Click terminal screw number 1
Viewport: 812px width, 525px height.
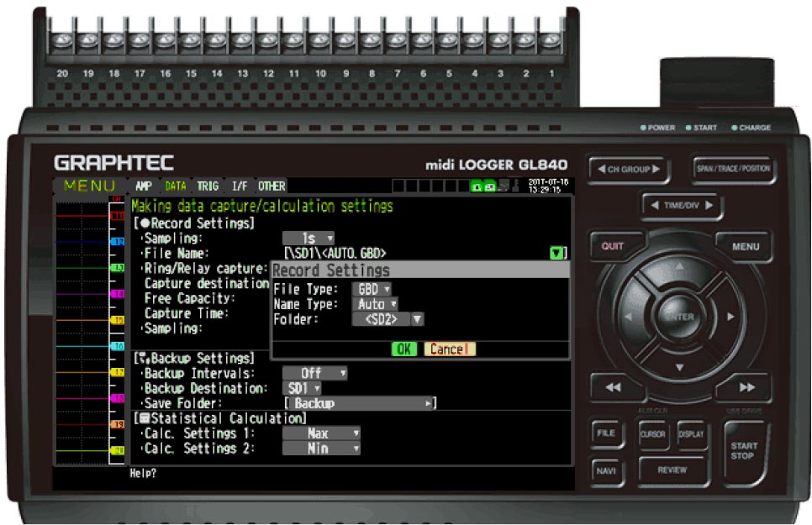tap(551, 39)
